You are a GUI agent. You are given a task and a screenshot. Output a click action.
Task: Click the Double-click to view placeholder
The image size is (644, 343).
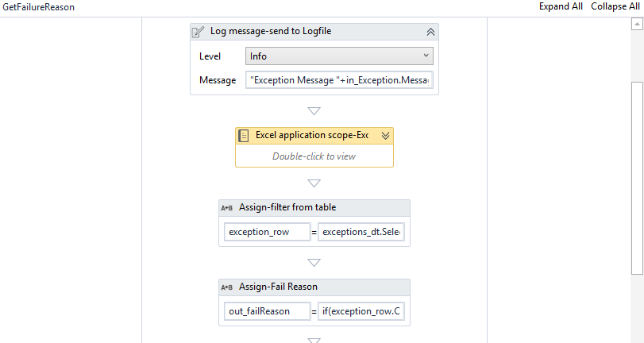[x=314, y=156]
